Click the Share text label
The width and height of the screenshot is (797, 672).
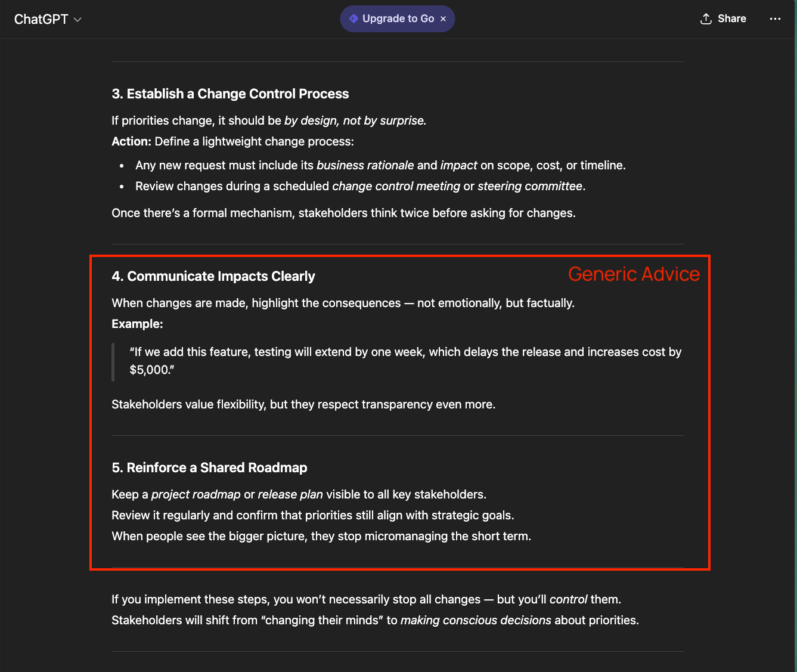731,18
